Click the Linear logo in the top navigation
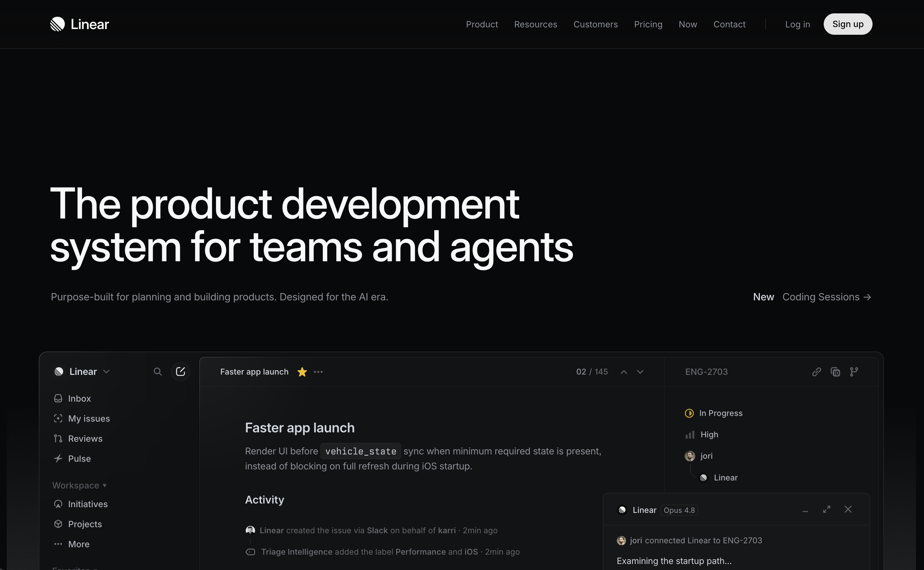This screenshot has height=570, width=924. [80, 24]
